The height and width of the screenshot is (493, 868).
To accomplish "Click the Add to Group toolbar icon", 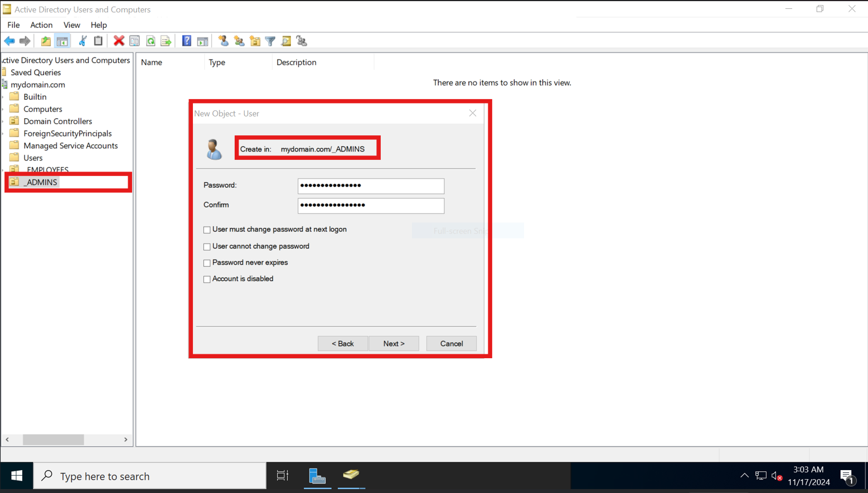I will click(x=302, y=41).
